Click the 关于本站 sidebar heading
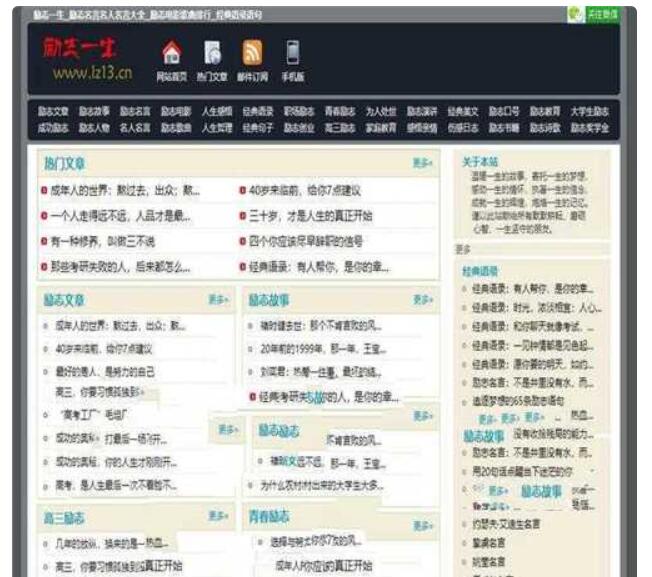 (480, 160)
